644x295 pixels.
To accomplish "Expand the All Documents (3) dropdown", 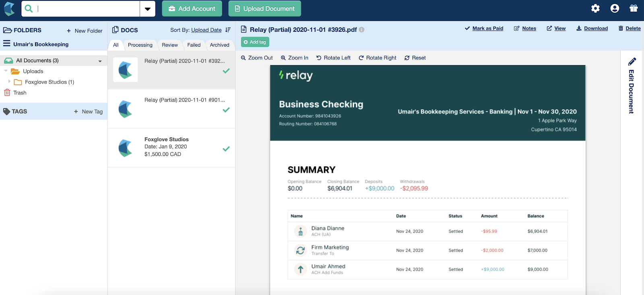I will [100, 61].
